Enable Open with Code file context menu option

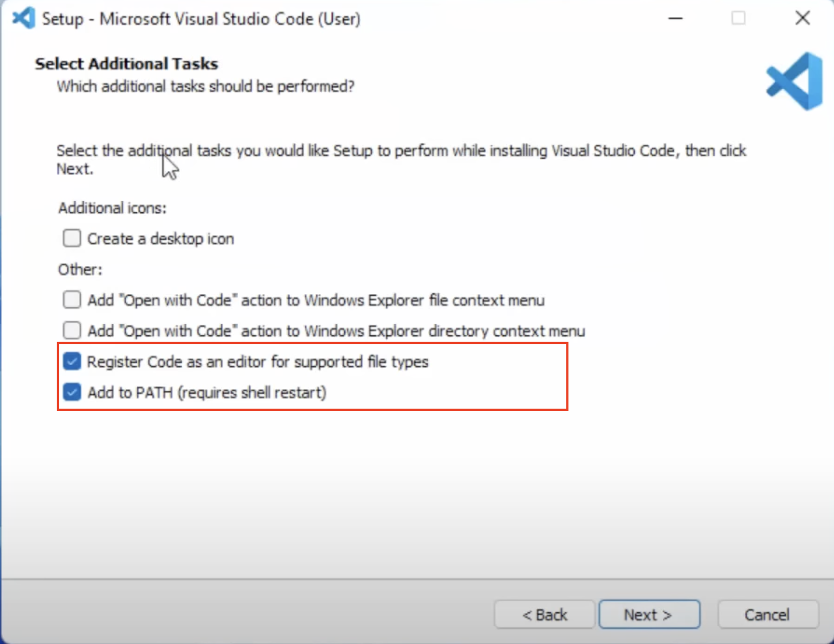tap(72, 300)
